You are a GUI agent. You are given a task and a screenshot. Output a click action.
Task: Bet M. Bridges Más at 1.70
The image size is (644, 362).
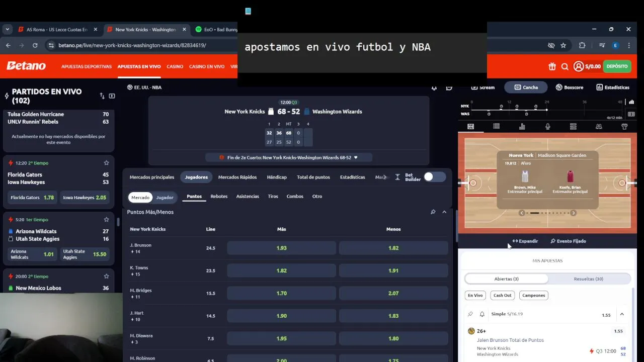(281, 293)
